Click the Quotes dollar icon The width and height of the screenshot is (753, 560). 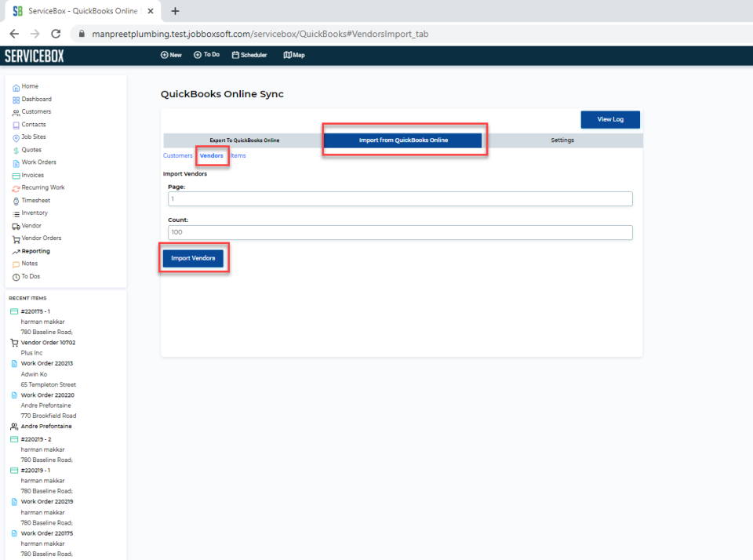16,151
